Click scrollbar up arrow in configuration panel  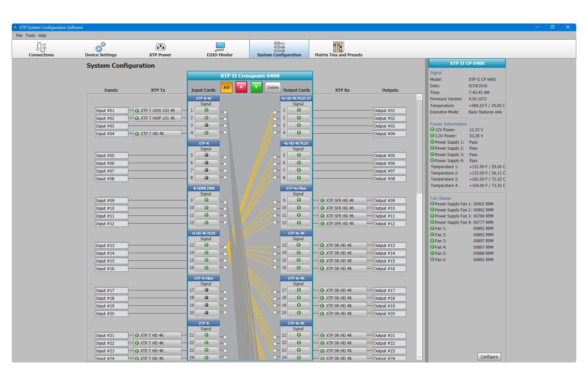click(x=419, y=97)
